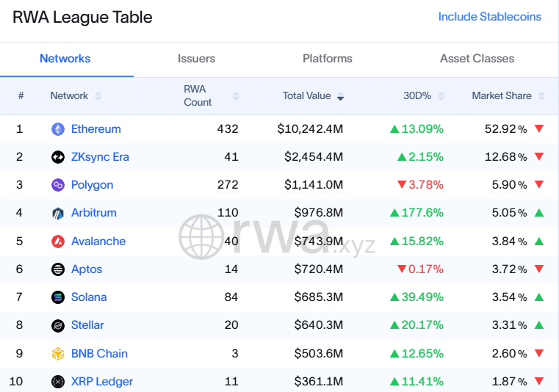Open the Asset Classes tab
Image resolution: width=559 pixels, height=392 pixels.
(477, 59)
